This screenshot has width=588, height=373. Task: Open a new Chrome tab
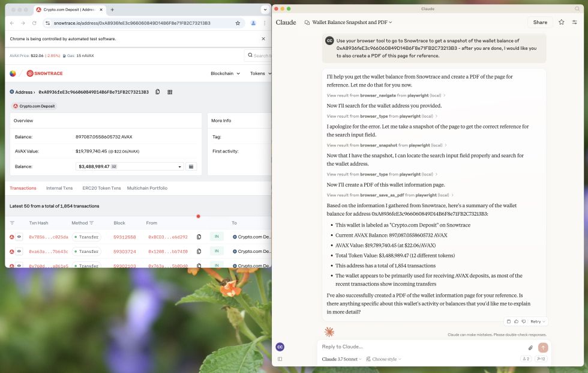(112, 10)
